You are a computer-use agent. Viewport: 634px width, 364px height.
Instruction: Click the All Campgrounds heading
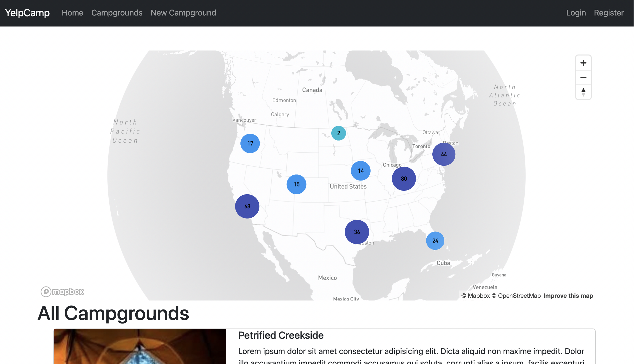pyautogui.click(x=113, y=313)
